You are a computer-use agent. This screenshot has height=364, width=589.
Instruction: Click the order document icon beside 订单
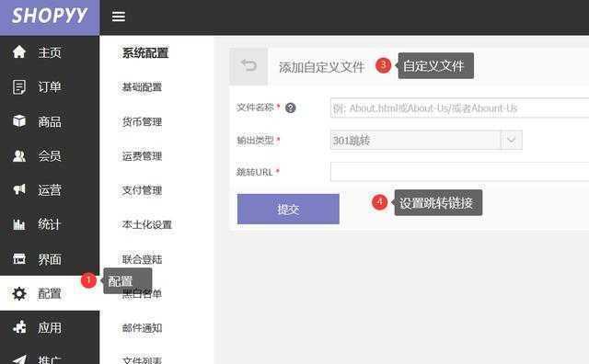(19, 86)
